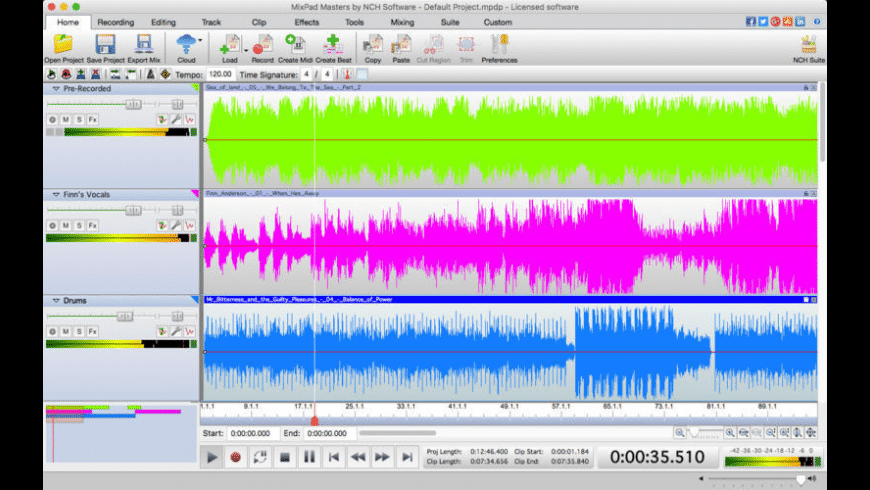The height and width of the screenshot is (490, 870).
Task: Open Fx for Pre-Recorded track
Action: 93,119
